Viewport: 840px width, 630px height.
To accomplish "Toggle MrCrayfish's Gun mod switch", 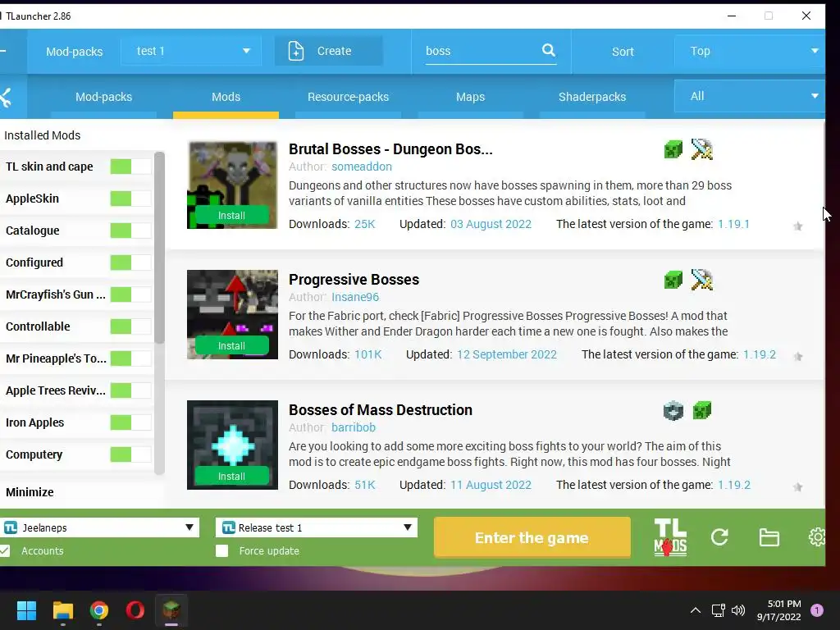I will (130, 294).
